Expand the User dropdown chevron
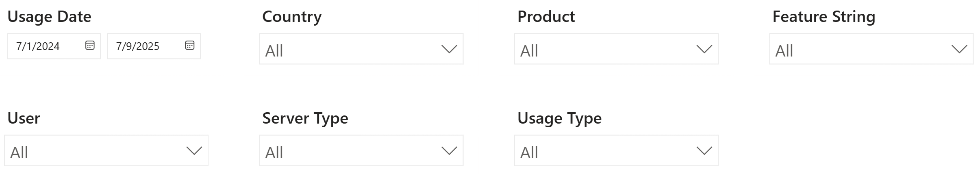This screenshot has height=174, width=980. click(194, 151)
